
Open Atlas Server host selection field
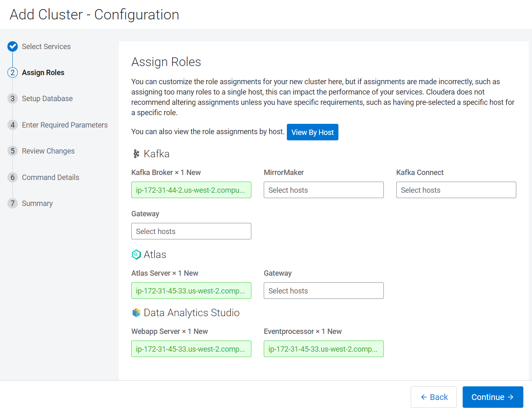coord(191,291)
